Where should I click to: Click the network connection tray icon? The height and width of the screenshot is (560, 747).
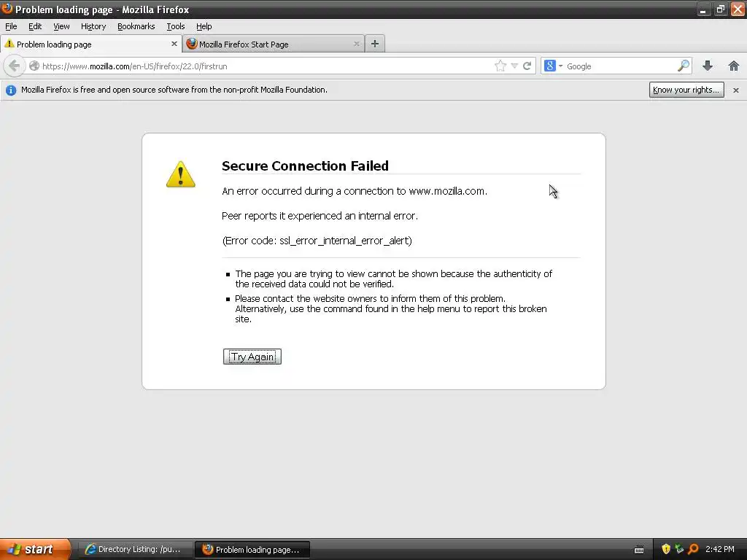pyautogui.click(x=679, y=549)
